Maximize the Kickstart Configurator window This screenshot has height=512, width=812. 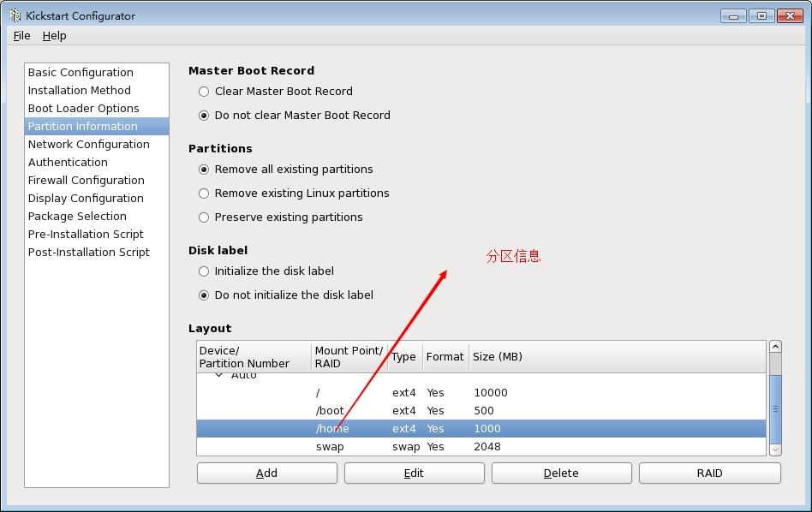tap(761, 16)
